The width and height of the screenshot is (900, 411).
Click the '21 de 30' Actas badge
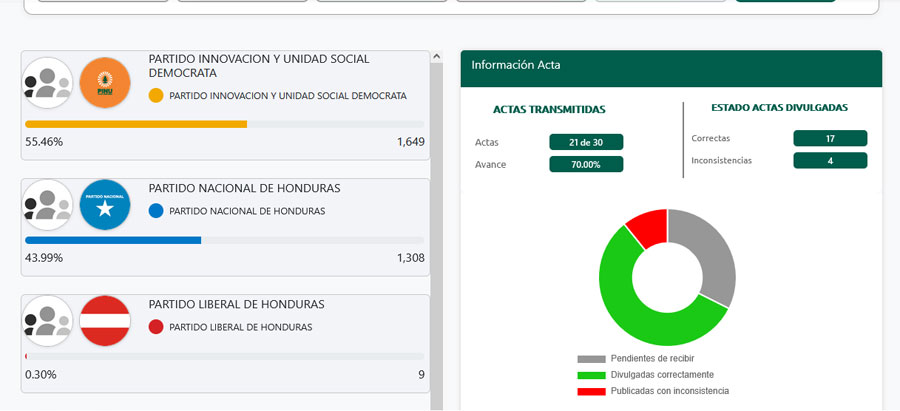click(586, 142)
